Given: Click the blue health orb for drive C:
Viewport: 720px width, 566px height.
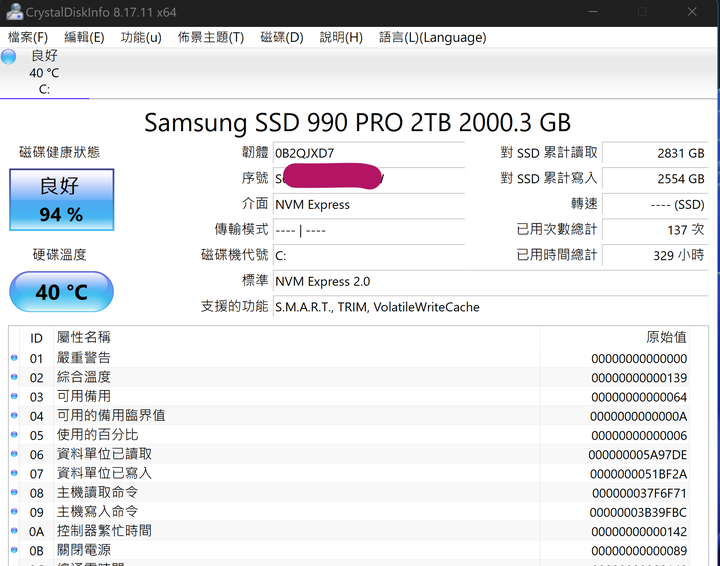Looking at the screenshot, I should coord(8,57).
